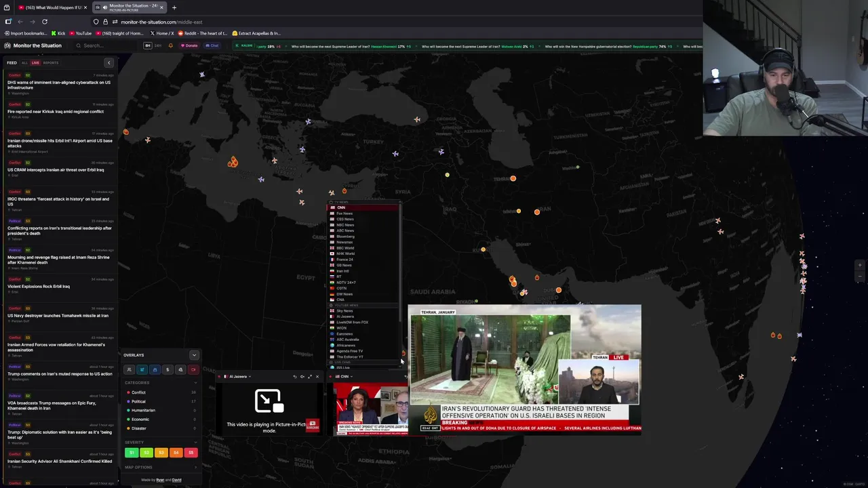Click the Monitor the Situation logo

33,45
